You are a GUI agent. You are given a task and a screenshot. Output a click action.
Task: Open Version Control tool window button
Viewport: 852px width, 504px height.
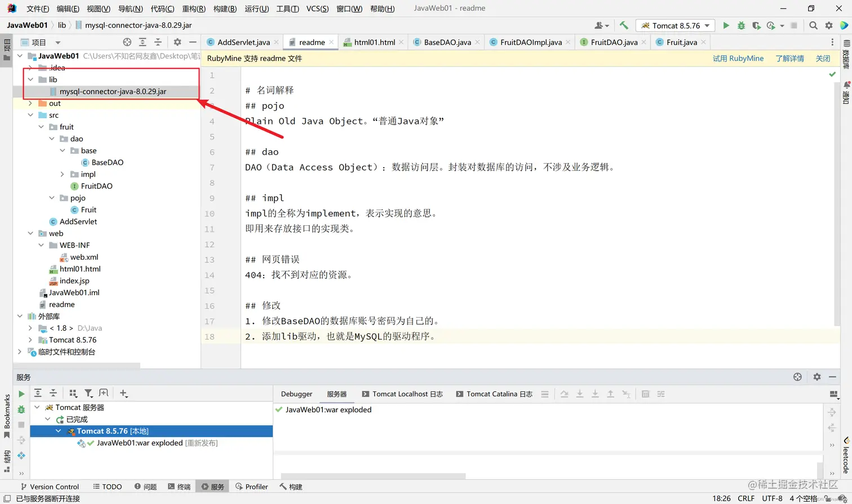pyautogui.click(x=50, y=487)
